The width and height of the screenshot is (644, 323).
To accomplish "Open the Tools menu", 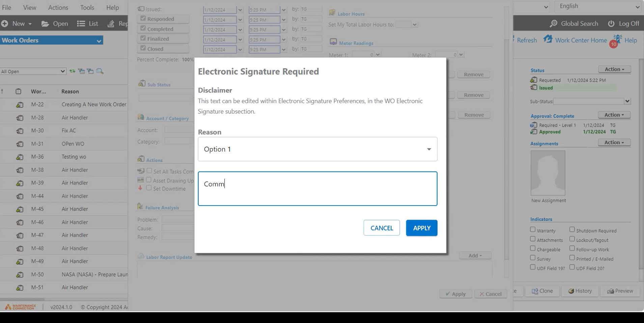I will 87,7.
